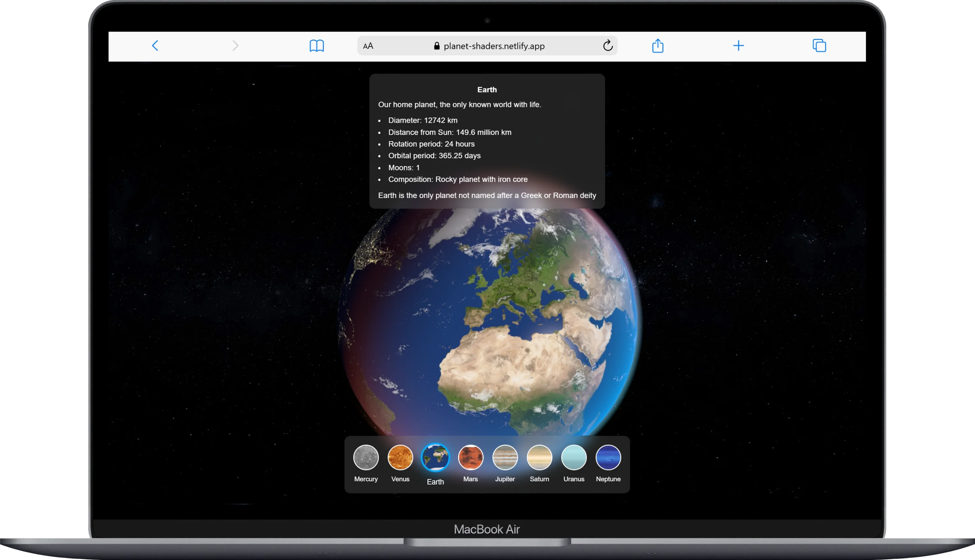Tap the AA reader options button

pyautogui.click(x=368, y=46)
